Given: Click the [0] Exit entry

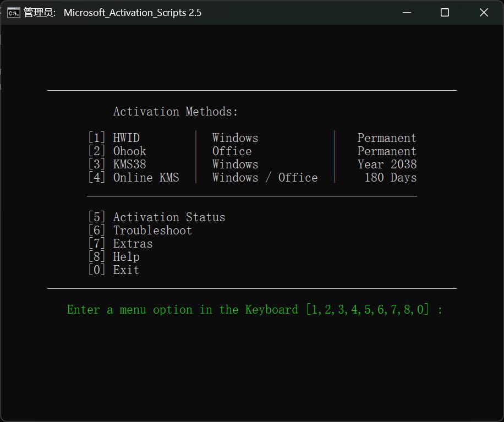Looking at the screenshot, I should (x=114, y=270).
